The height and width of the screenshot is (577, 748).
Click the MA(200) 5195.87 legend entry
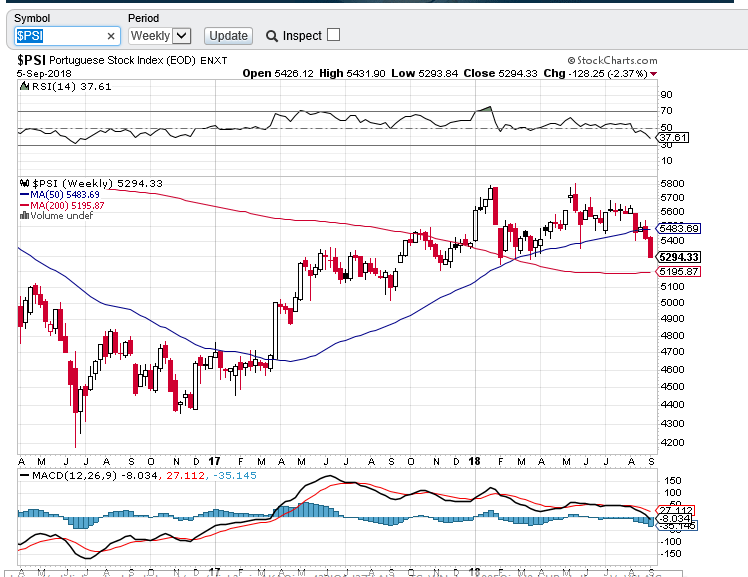62,206
